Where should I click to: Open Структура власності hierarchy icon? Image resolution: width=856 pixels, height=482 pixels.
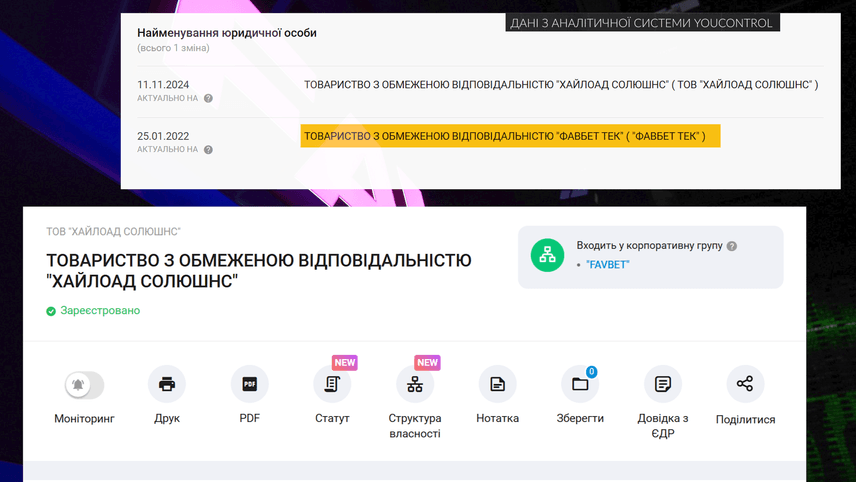coord(415,385)
